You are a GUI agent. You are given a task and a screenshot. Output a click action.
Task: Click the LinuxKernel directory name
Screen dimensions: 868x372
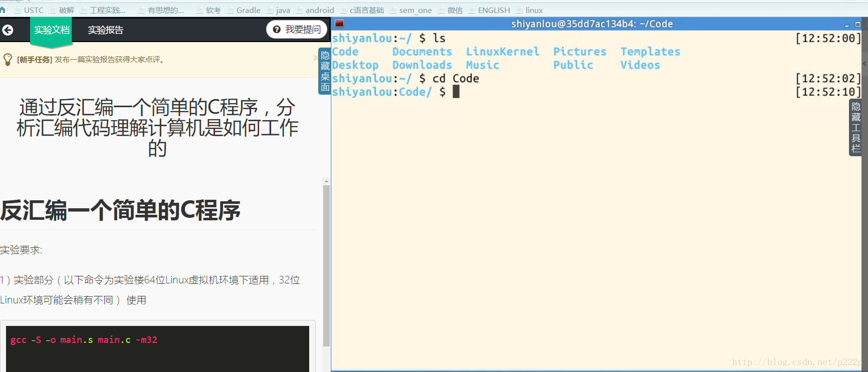click(x=503, y=52)
